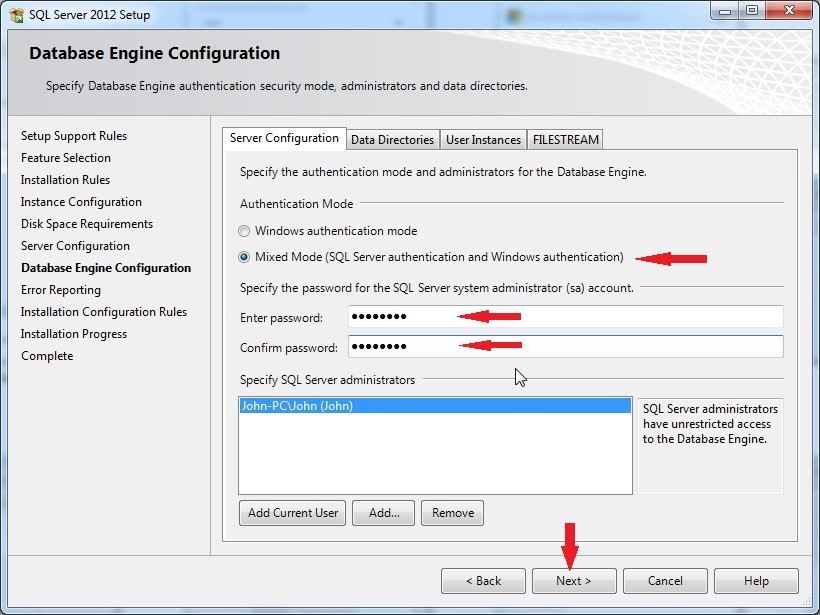Click the Back button
Screen dimensions: 820x615
coord(483,581)
